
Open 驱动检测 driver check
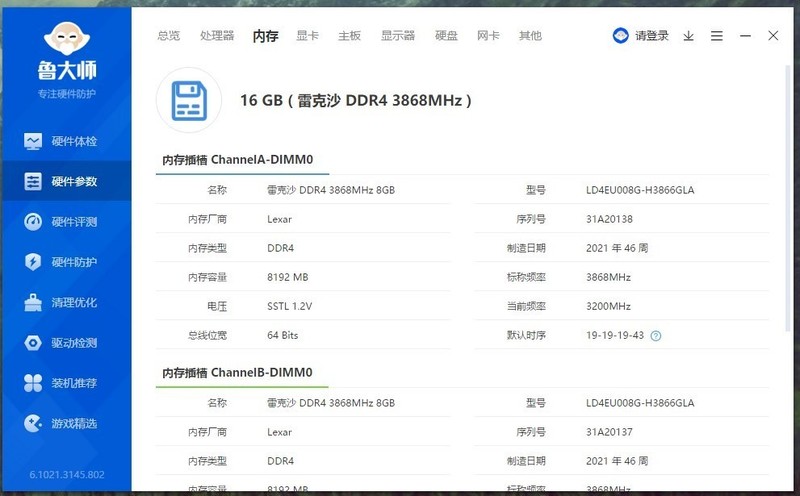(66, 342)
